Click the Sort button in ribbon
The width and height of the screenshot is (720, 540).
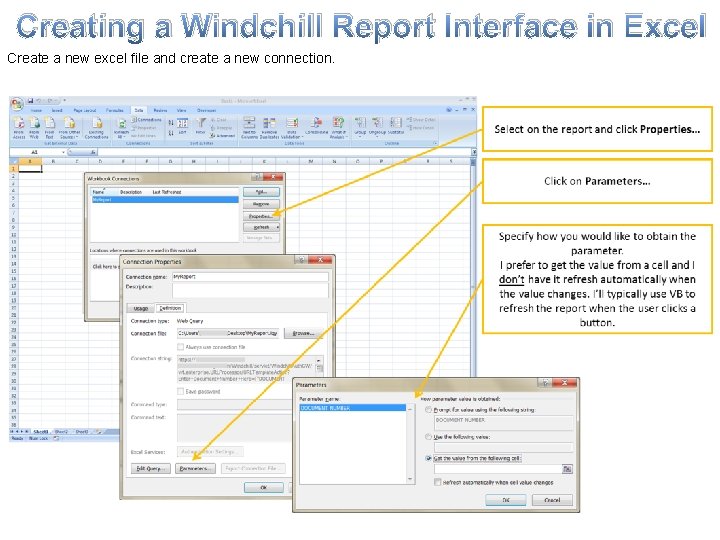coord(182,126)
